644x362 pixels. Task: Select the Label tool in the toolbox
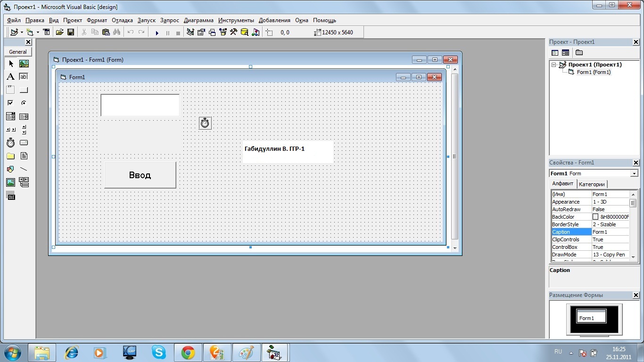10,76
